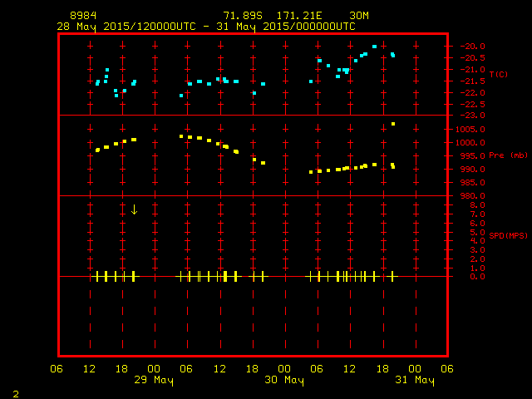Click the 3.0 wind speed tick label

[477, 250]
